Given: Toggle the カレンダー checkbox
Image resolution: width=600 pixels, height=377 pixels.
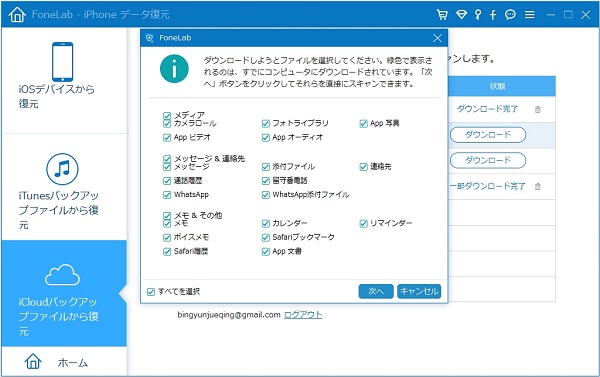Looking at the screenshot, I should (x=266, y=223).
